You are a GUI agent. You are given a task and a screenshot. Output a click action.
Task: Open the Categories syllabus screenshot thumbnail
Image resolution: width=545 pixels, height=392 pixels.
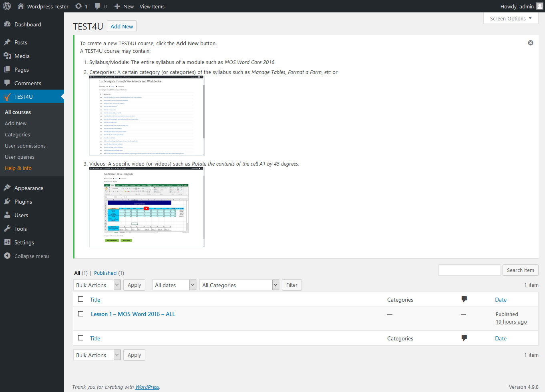point(147,116)
